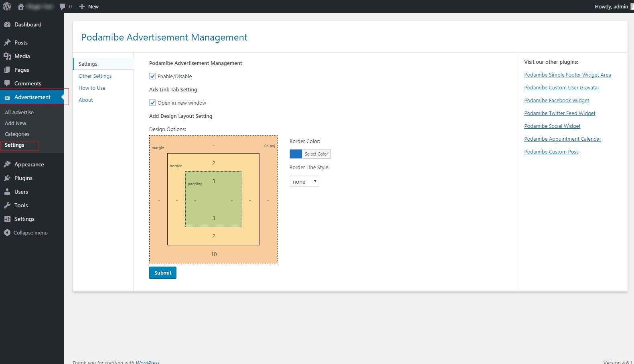
Task: Open the Settings tab in plugin panel
Action: click(x=103, y=64)
